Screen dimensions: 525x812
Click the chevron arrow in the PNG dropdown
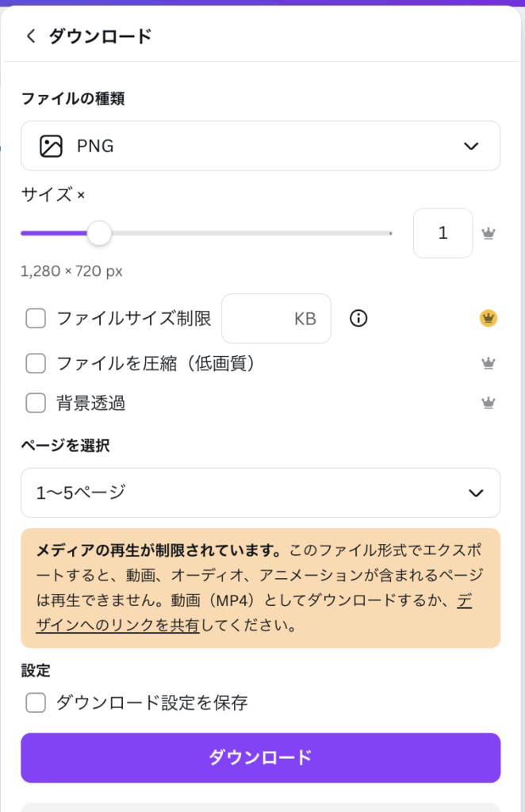click(471, 146)
